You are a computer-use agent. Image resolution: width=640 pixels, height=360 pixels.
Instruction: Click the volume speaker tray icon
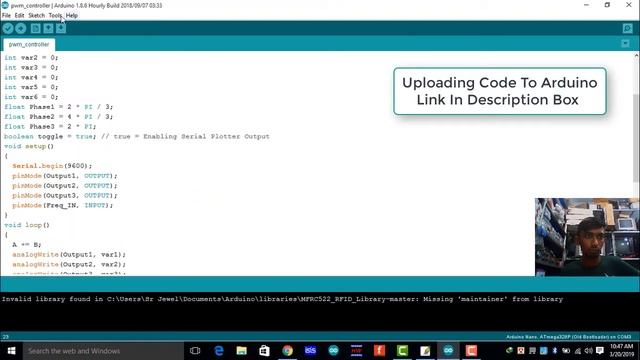[588, 351]
